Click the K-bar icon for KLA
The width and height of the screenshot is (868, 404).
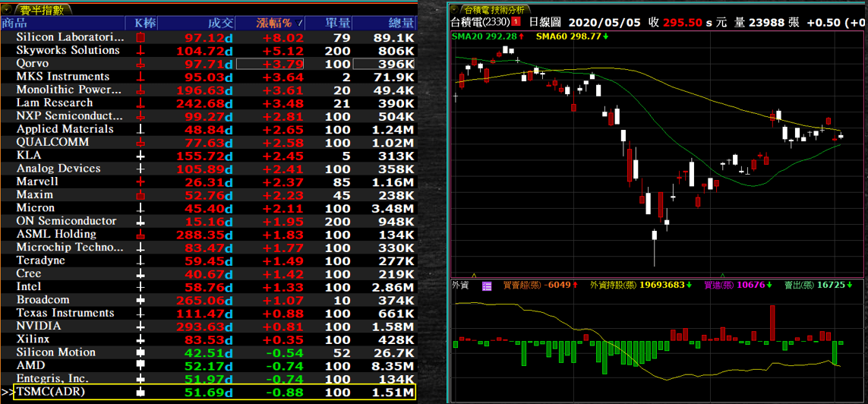(x=140, y=156)
